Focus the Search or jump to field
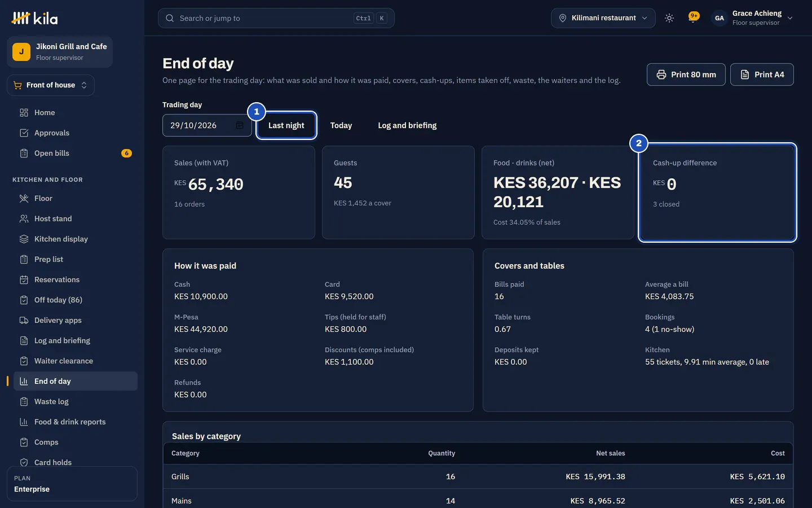The image size is (812, 508). (x=276, y=18)
